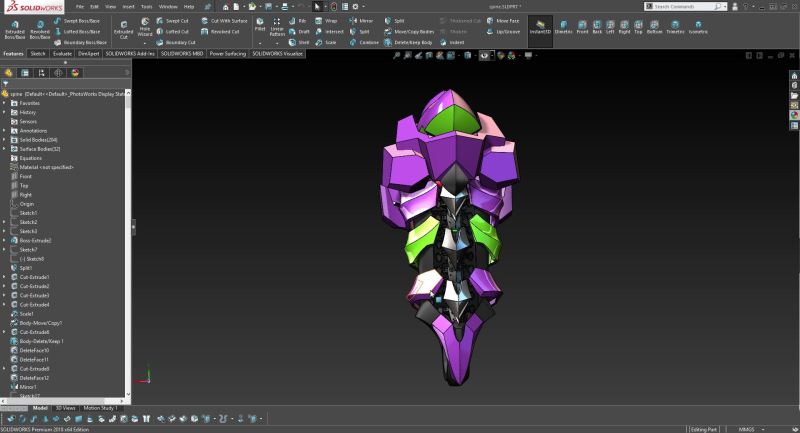The width and height of the screenshot is (800, 433).
Task: Select the Move Face tool
Action: point(503,21)
